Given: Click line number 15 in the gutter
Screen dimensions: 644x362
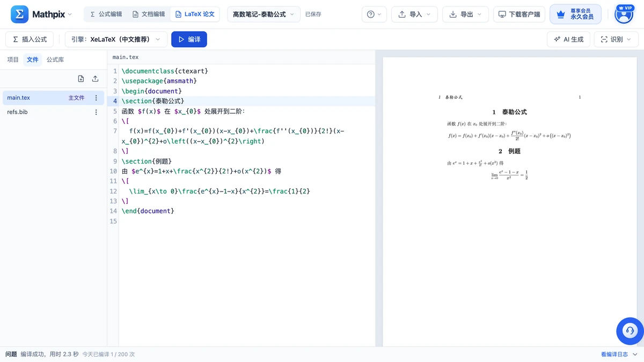Looking at the screenshot, I should pos(113,221).
